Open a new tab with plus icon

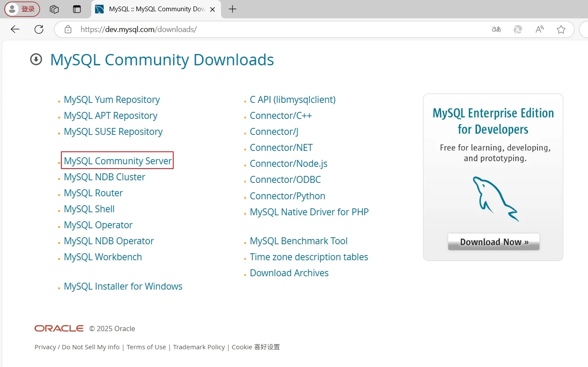pyautogui.click(x=232, y=9)
